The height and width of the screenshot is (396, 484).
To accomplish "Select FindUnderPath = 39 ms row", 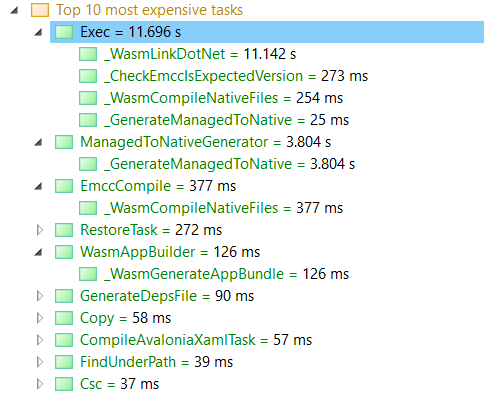I will (157, 362).
